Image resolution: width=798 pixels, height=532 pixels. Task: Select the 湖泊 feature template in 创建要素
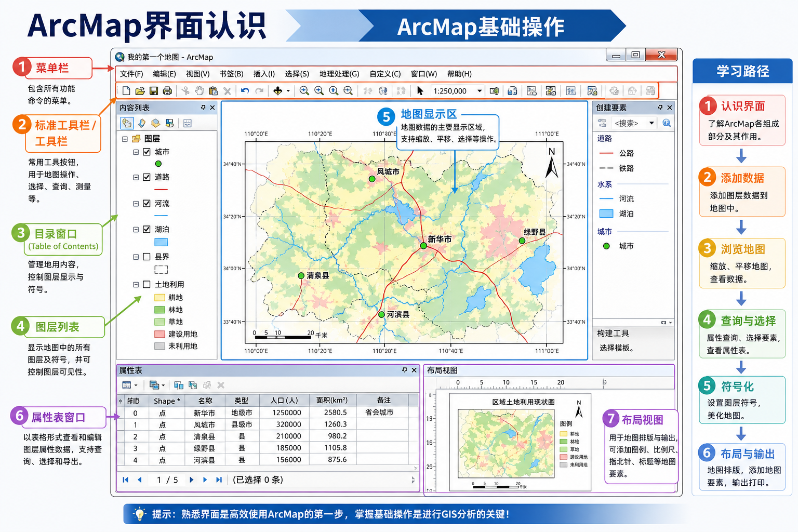(x=617, y=214)
